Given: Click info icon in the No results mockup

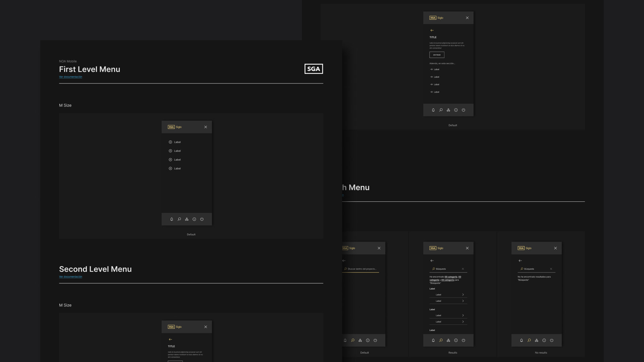Looking at the screenshot, I should pos(544,340).
